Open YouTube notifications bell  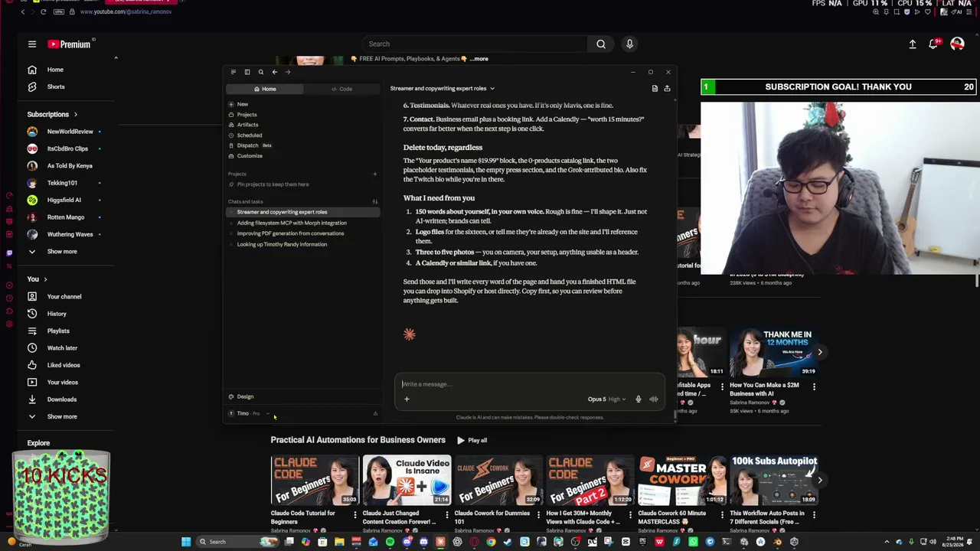coord(933,44)
